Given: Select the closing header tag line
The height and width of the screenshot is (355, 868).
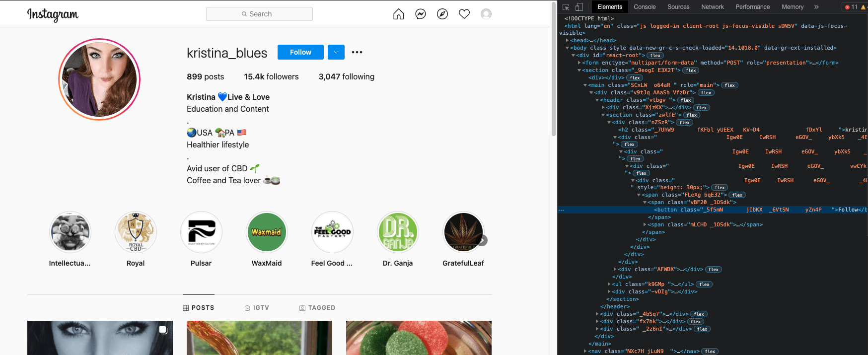Looking at the screenshot, I should click(x=615, y=307).
